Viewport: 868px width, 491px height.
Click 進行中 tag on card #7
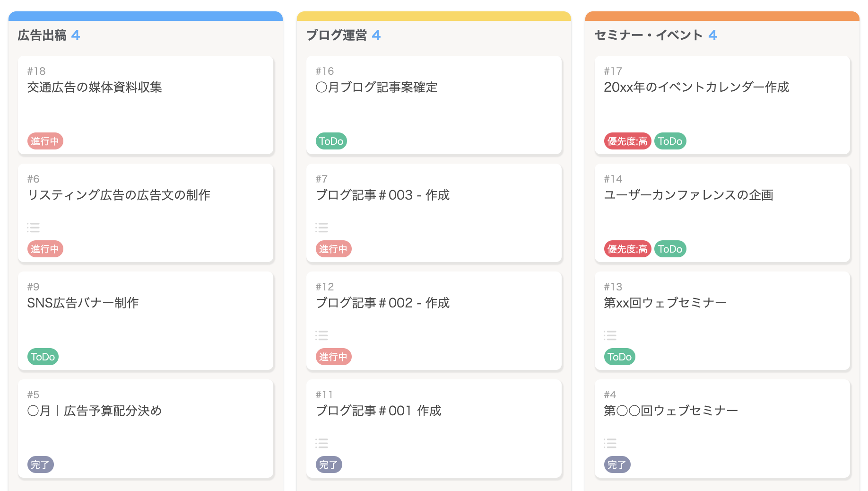pos(333,249)
